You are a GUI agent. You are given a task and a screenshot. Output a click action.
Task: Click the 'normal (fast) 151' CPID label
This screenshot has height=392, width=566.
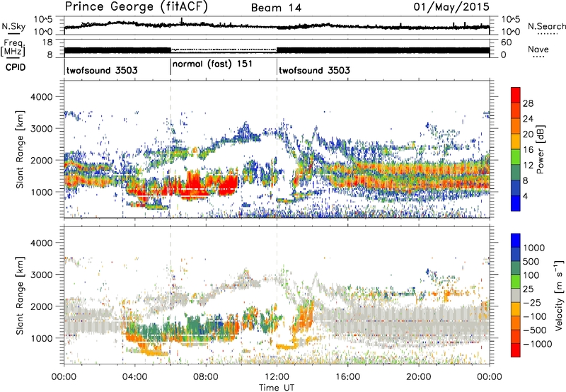click(x=212, y=64)
